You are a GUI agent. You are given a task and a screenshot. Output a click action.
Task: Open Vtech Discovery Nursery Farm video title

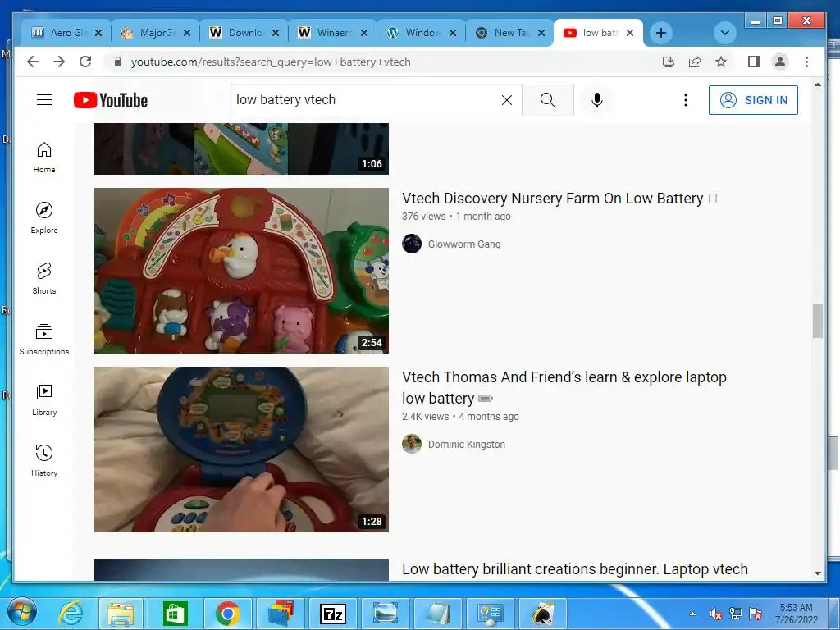point(559,199)
